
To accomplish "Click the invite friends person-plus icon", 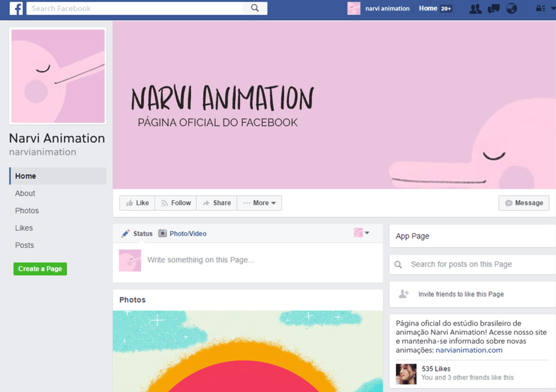I will (403, 294).
